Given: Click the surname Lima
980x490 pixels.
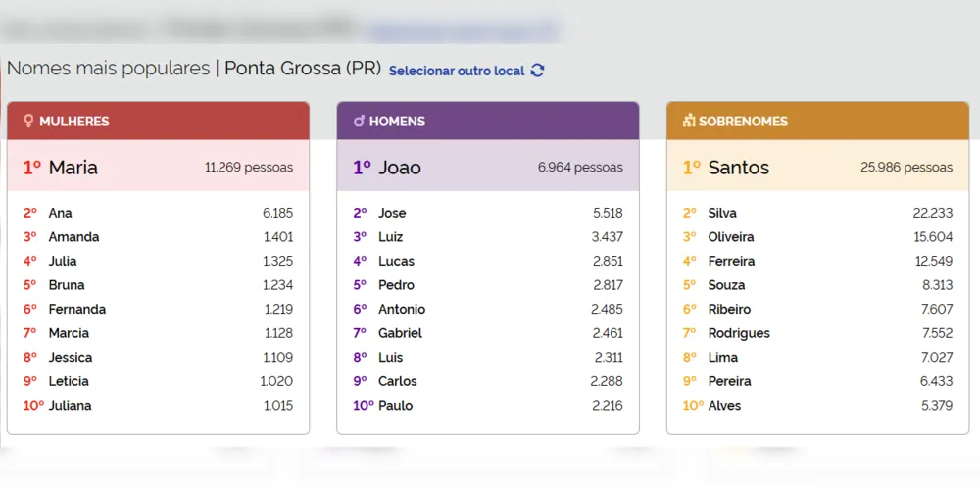Looking at the screenshot, I should pos(722,358).
